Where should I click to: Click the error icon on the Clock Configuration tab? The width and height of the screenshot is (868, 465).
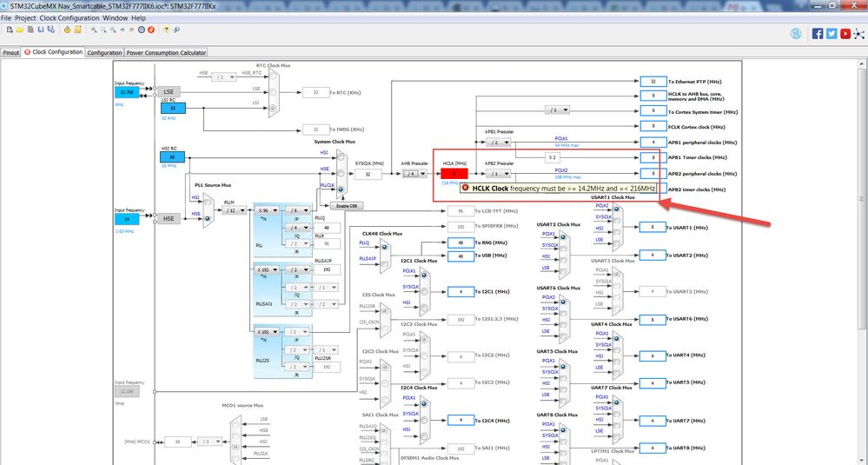[27, 52]
